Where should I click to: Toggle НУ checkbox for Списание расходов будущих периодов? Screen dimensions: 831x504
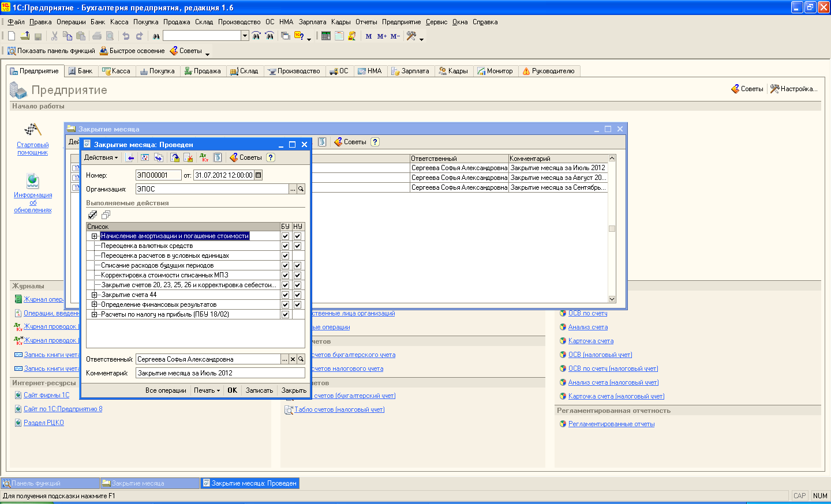pos(297,266)
